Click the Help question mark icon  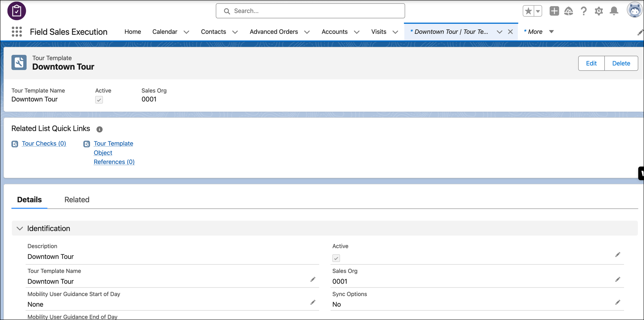[x=584, y=11]
